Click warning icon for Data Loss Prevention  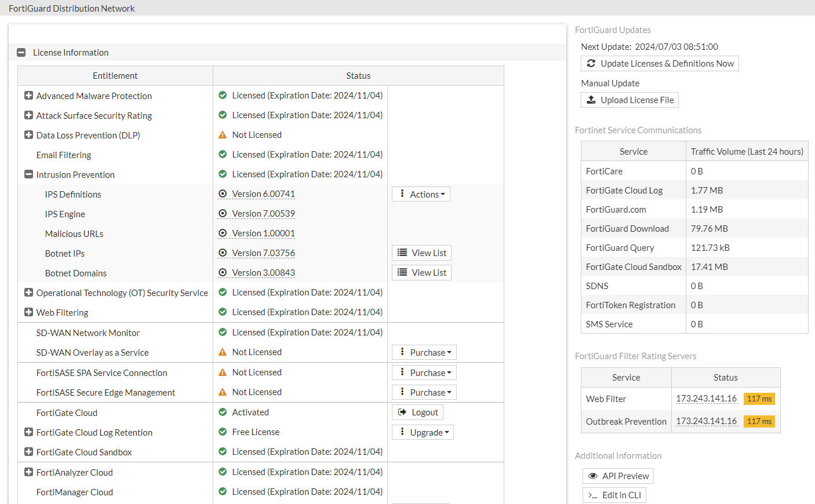pyautogui.click(x=223, y=135)
